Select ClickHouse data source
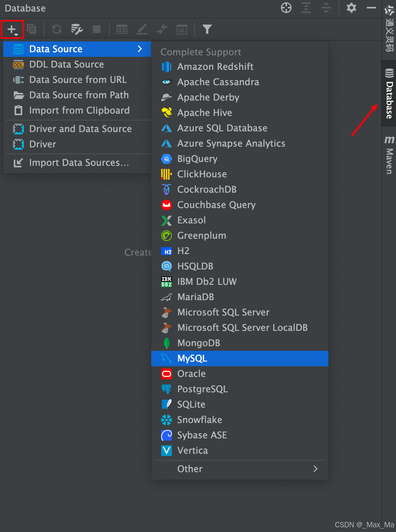This screenshot has width=396, height=532. (x=240, y=174)
